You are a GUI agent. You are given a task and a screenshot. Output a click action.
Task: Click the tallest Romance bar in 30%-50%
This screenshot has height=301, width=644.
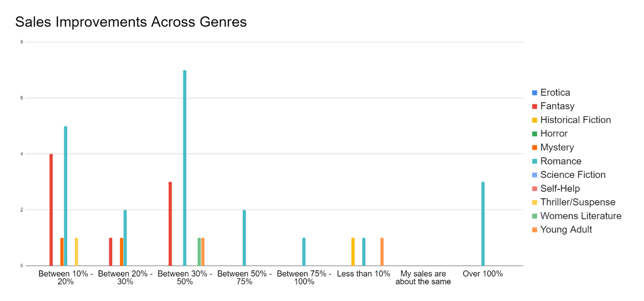[185, 168]
